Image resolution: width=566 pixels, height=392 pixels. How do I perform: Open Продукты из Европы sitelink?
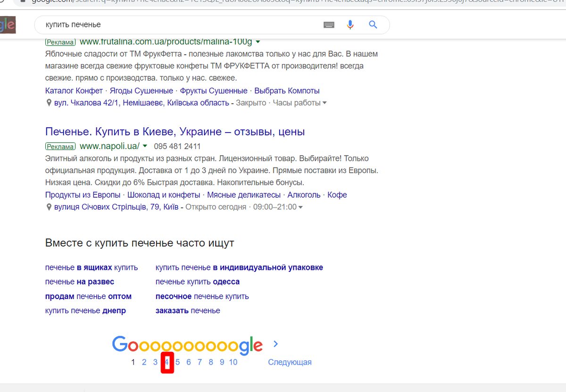tap(83, 195)
